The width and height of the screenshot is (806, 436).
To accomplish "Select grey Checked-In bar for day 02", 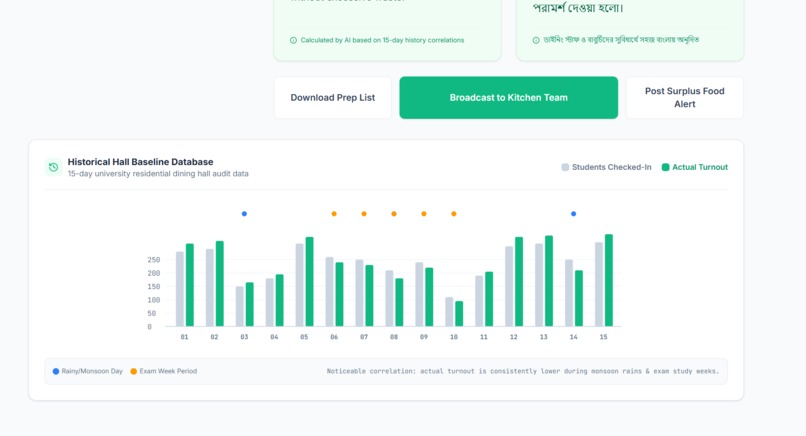I will point(210,288).
